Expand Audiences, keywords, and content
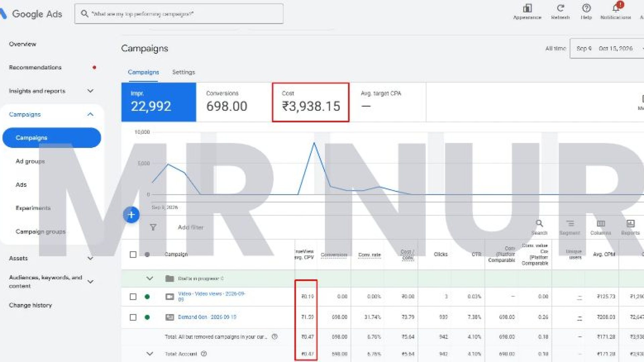Viewport: 644px width, 362px height. 90,282
